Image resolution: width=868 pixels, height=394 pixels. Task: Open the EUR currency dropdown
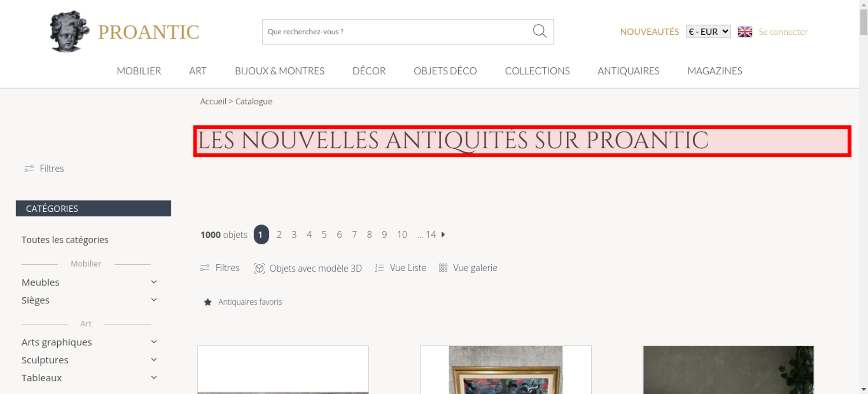(708, 32)
